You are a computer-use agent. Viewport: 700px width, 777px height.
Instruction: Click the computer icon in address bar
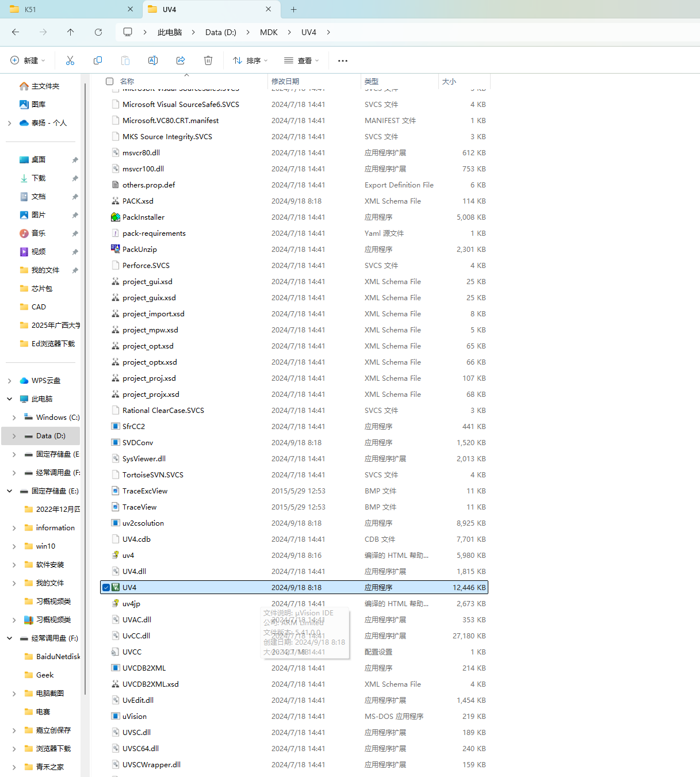point(128,32)
